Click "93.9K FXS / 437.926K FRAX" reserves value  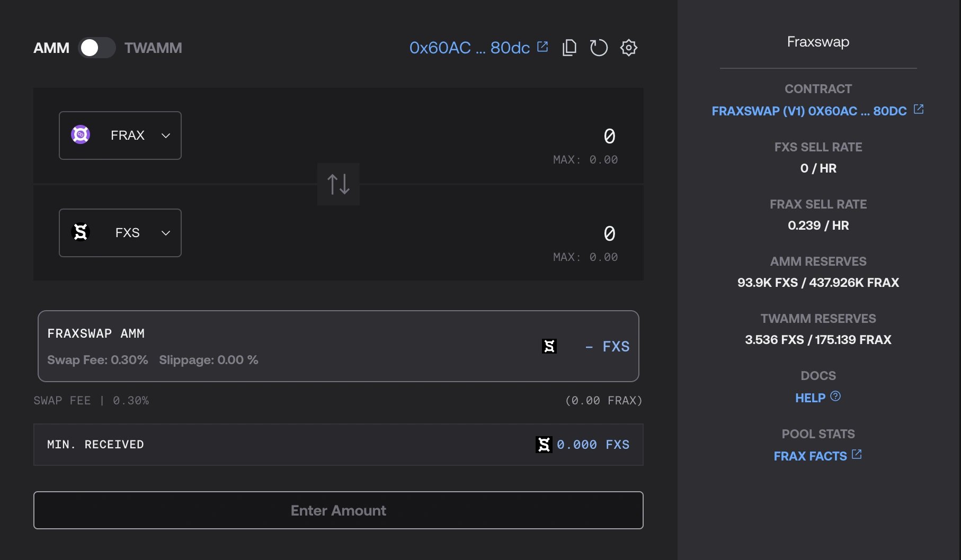pos(818,283)
